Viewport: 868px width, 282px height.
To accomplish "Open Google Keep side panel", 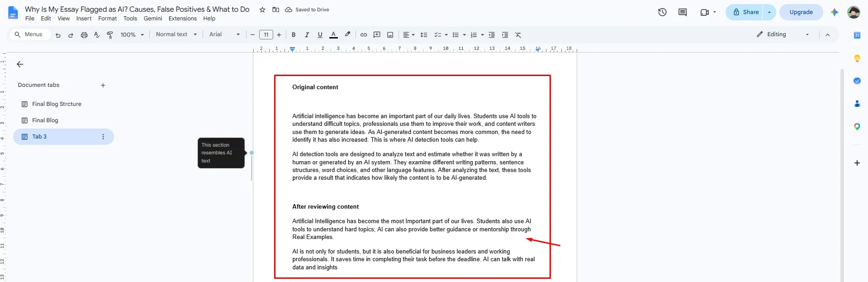I will pyautogui.click(x=857, y=58).
